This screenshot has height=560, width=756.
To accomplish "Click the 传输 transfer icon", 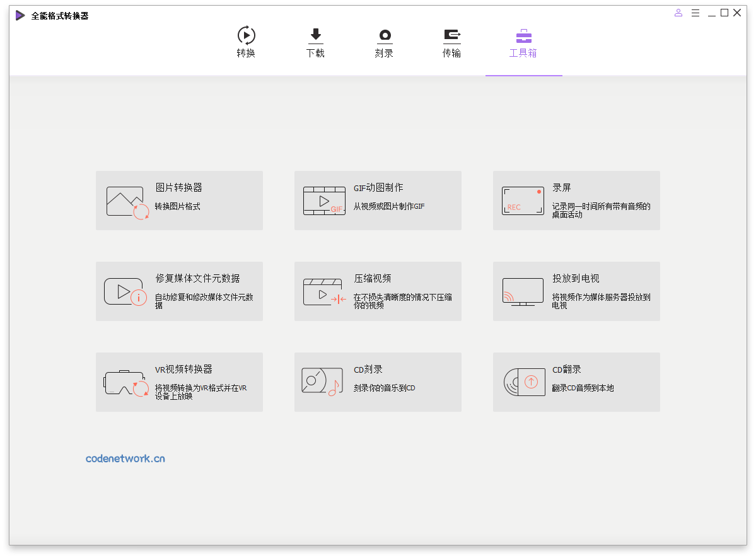I will pyautogui.click(x=451, y=35).
